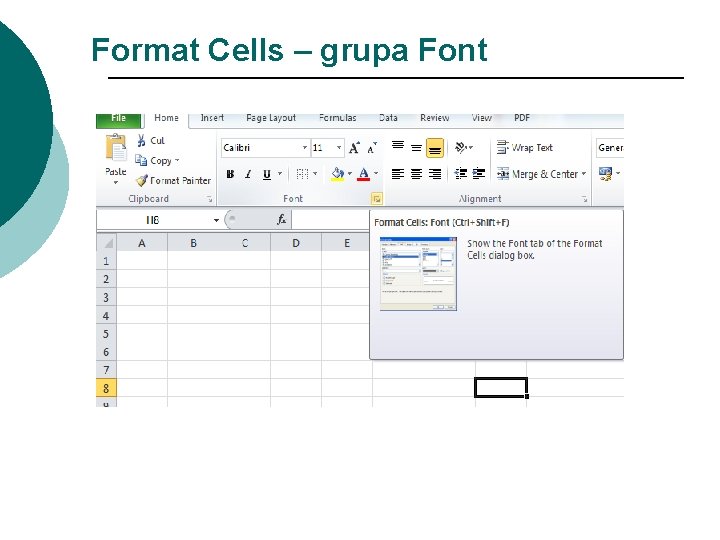Image resolution: width=720 pixels, height=540 pixels.
Task: Open the Borders dropdown arrow
Action: tap(315, 174)
